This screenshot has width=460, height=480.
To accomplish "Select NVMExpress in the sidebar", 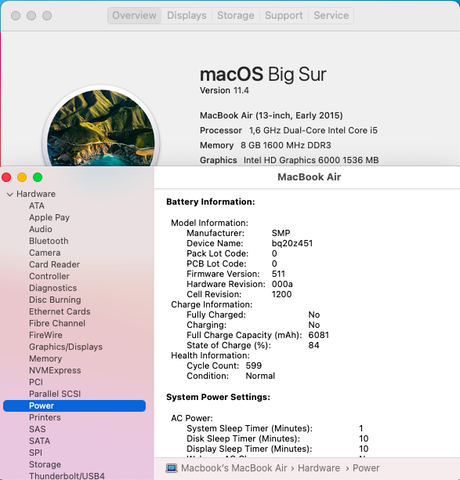I will coord(55,370).
